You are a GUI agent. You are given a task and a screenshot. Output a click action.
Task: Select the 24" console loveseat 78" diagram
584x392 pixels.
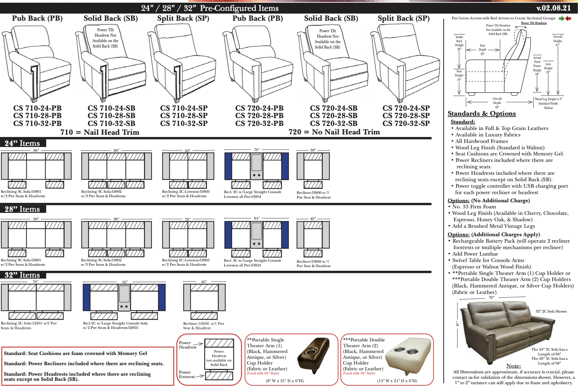click(x=256, y=169)
